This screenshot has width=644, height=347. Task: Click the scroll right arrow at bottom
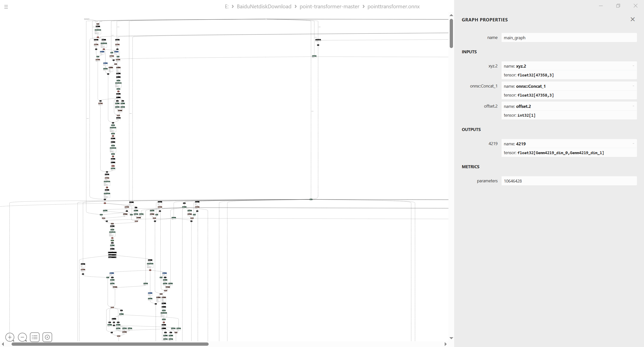point(445,344)
